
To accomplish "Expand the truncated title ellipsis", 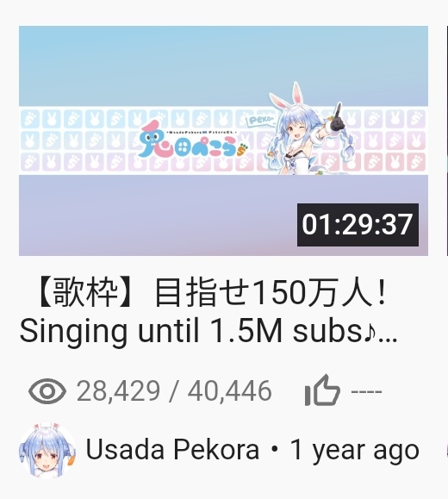I will [x=389, y=338].
